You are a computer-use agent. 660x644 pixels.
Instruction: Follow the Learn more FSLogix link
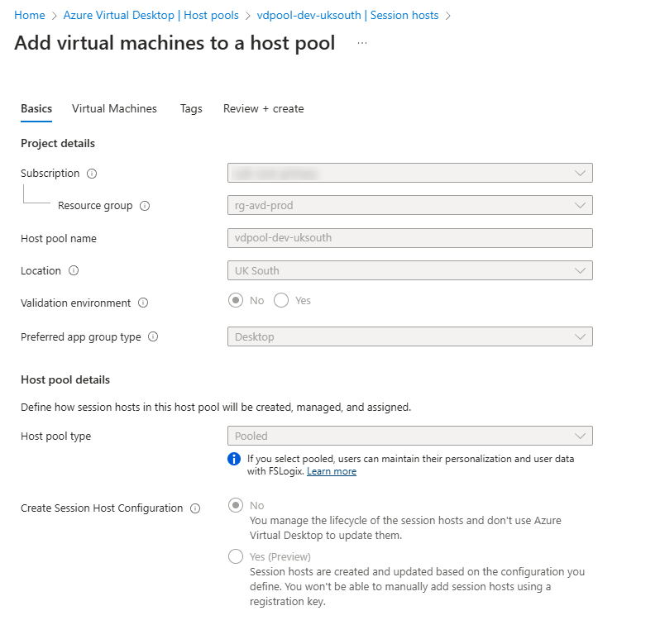pyautogui.click(x=332, y=471)
